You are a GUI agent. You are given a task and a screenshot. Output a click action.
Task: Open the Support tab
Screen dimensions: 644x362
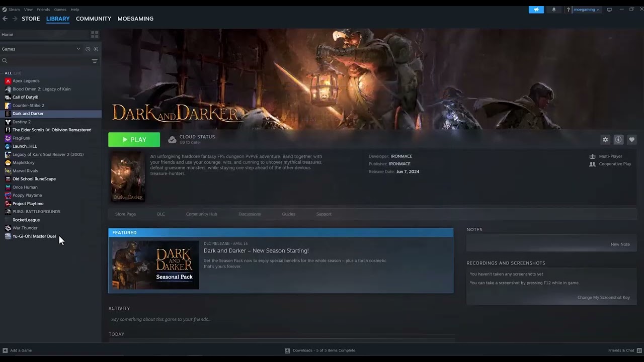click(x=324, y=214)
